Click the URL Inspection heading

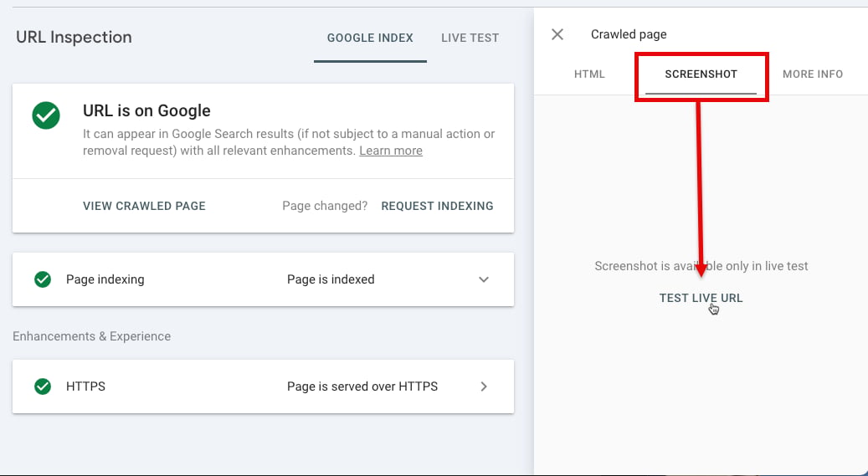[74, 37]
